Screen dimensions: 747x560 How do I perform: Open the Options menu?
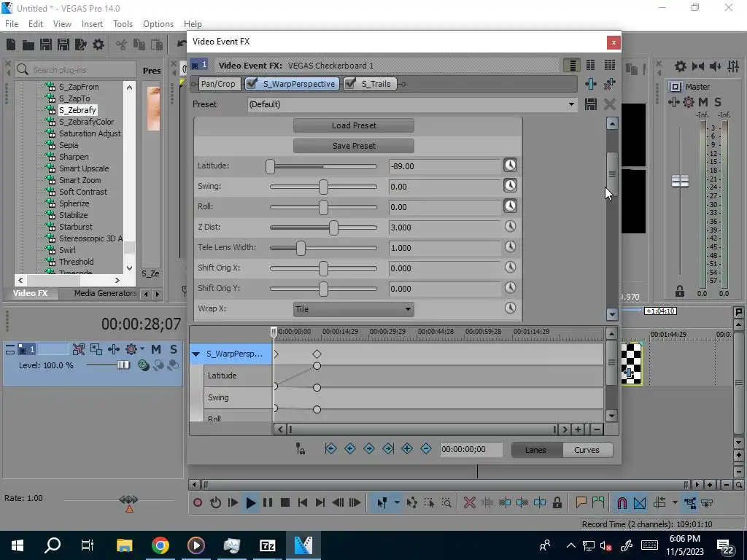click(x=158, y=24)
